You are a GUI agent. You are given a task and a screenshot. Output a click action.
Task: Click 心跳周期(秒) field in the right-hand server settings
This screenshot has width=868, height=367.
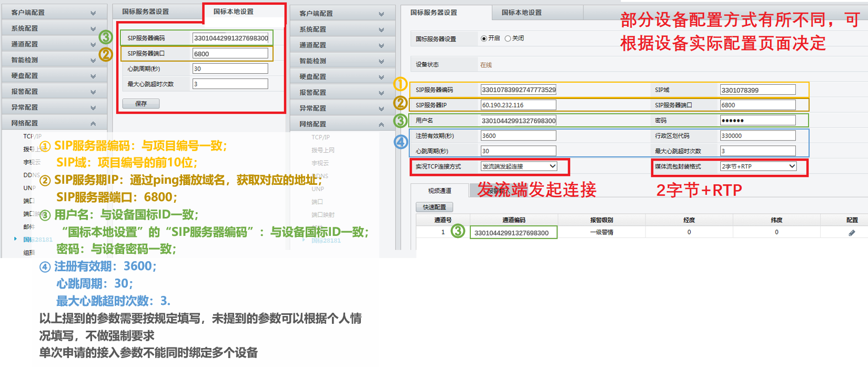click(x=519, y=151)
